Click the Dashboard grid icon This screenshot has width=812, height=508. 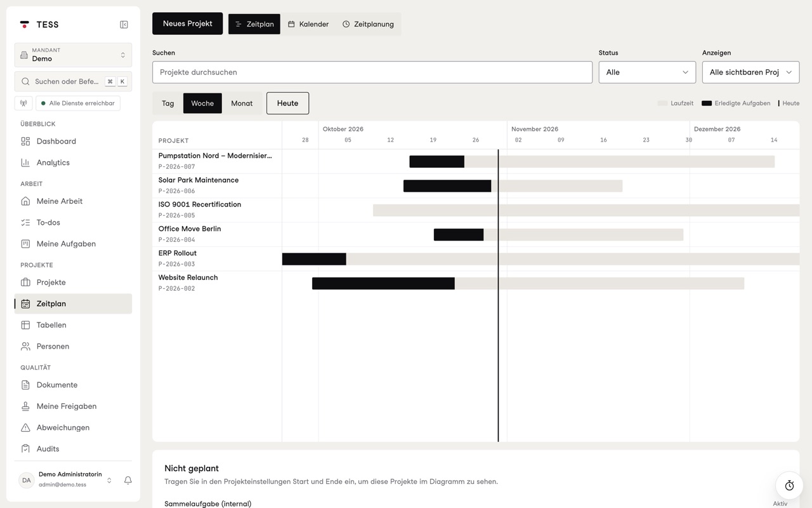(x=25, y=141)
